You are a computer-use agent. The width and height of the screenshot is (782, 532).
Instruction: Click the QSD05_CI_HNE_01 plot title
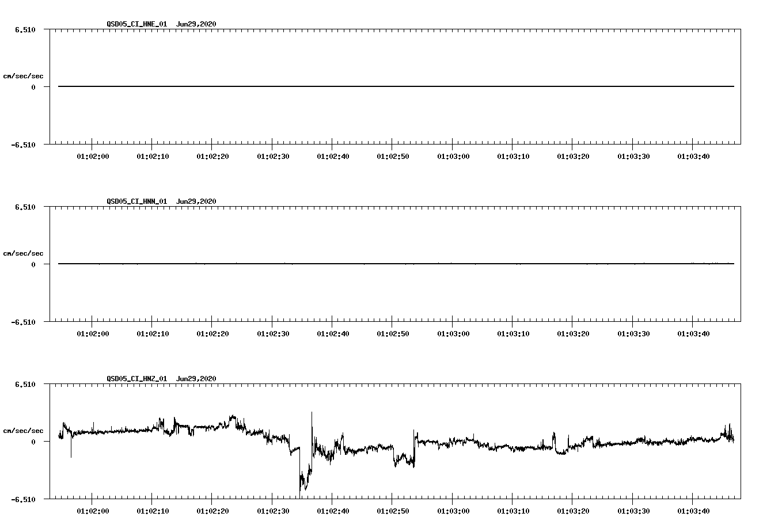(x=136, y=24)
